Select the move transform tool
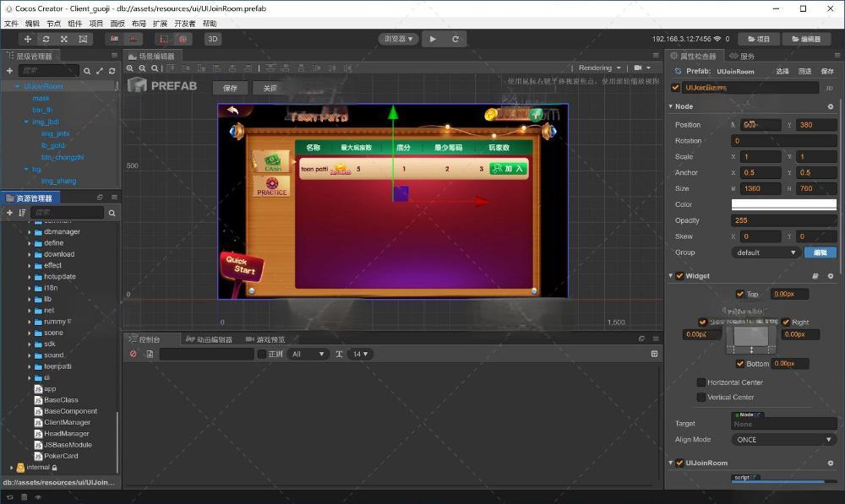845x504 pixels. (28, 40)
